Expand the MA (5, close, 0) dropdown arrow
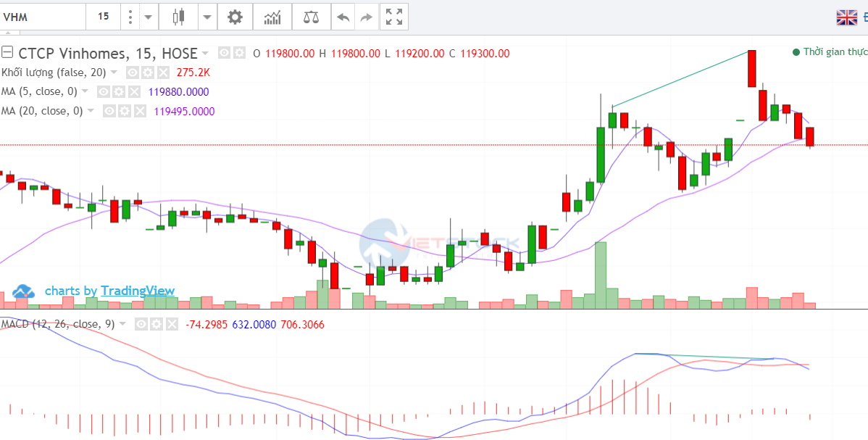The image size is (868, 440). point(85,91)
